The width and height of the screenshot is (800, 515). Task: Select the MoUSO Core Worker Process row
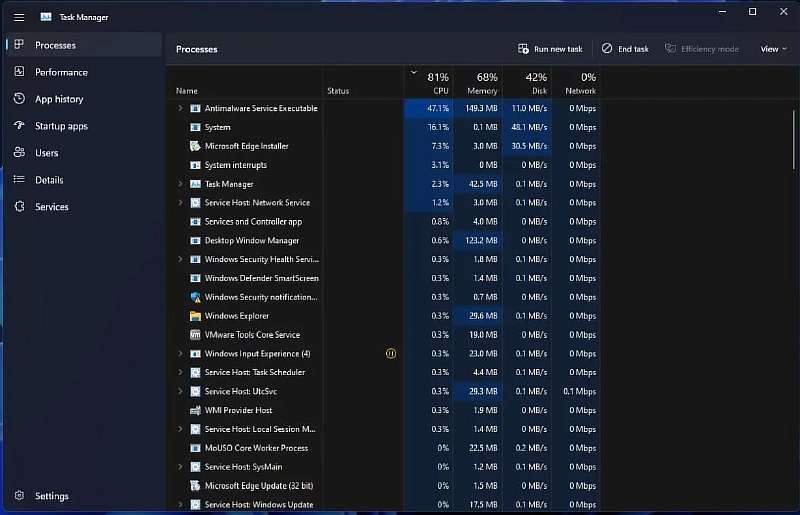(x=386, y=448)
